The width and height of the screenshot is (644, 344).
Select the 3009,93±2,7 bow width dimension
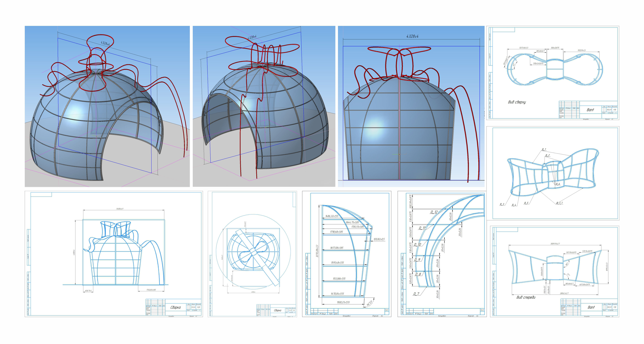coord(555,243)
